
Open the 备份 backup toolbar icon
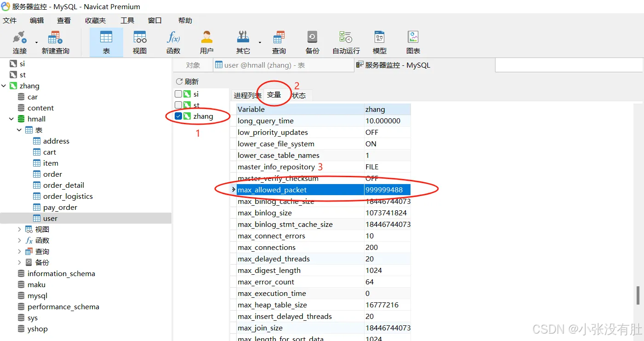(312, 42)
